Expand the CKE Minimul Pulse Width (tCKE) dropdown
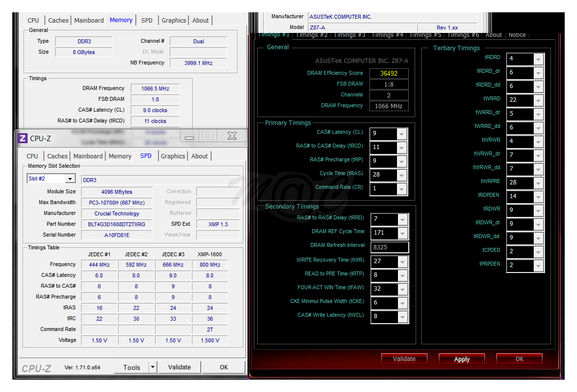 [x=403, y=303]
